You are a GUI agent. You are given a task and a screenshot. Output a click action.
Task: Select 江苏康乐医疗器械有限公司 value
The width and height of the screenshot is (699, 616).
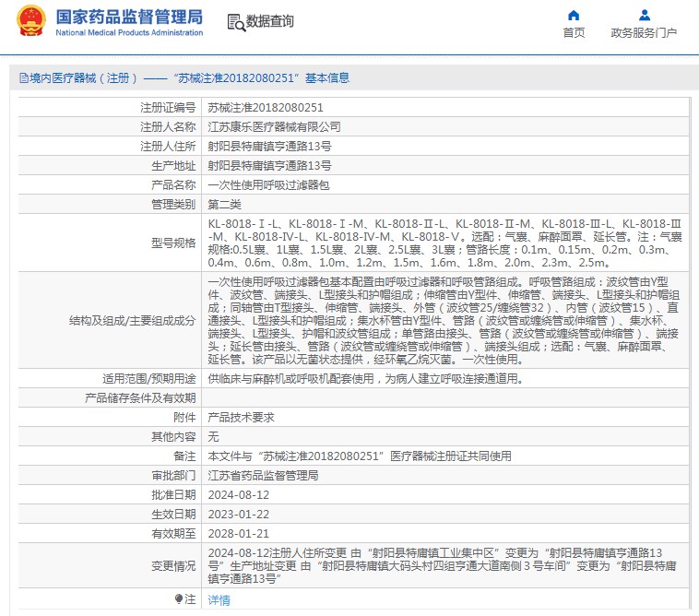tap(274, 127)
